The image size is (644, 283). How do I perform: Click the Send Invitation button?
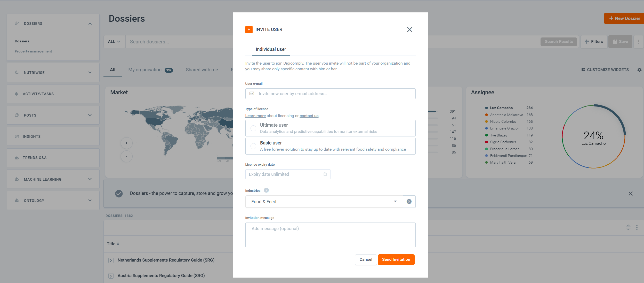tap(396, 259)
